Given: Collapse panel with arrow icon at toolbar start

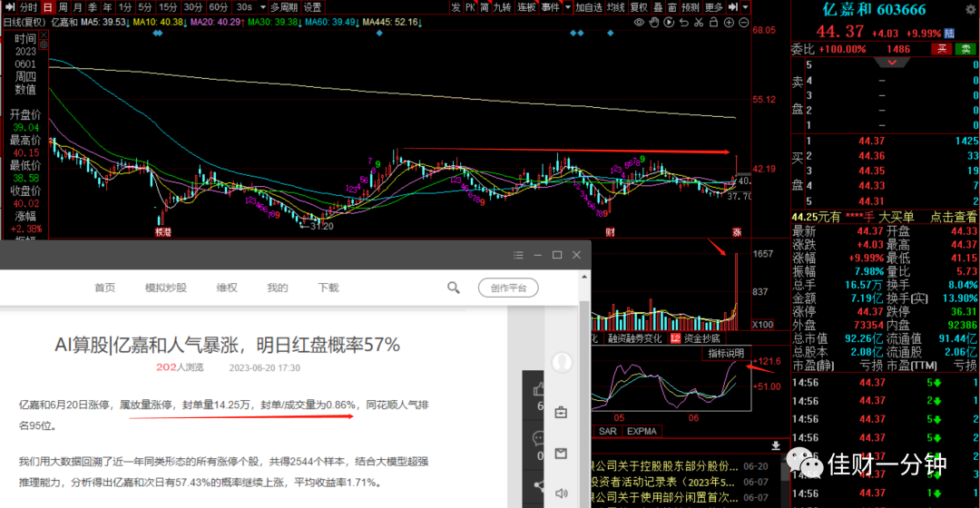Looking at the screenshot, I should [x=9, y=7].
